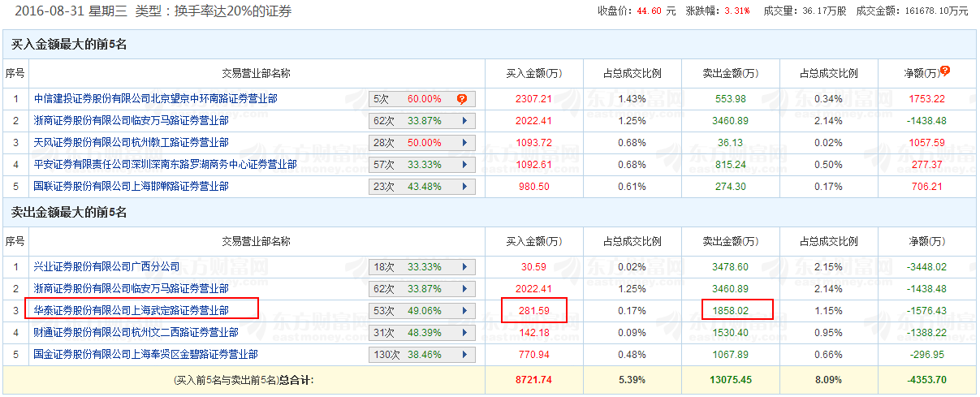Viewport: 980px width, 397px height.
Task: Click the sell amount 36.13
Action: coord(730,143)
